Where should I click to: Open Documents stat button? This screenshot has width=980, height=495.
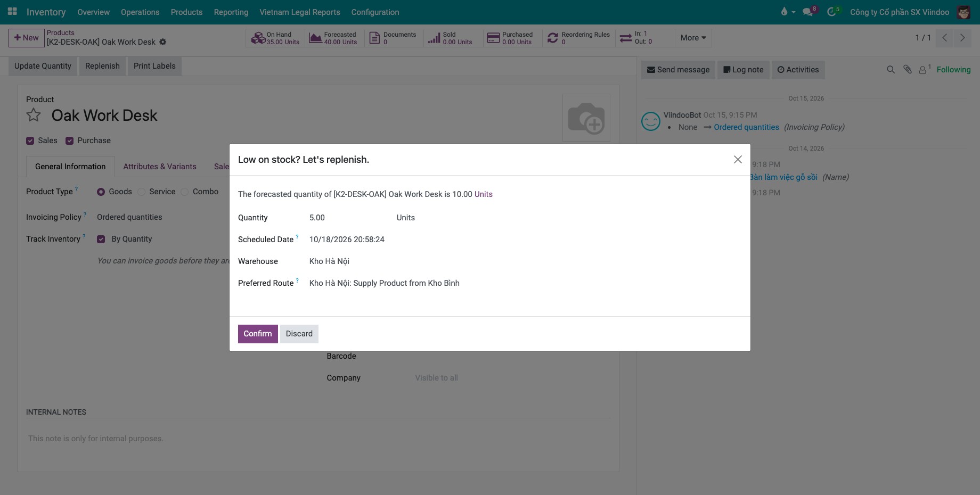point(394,38)
